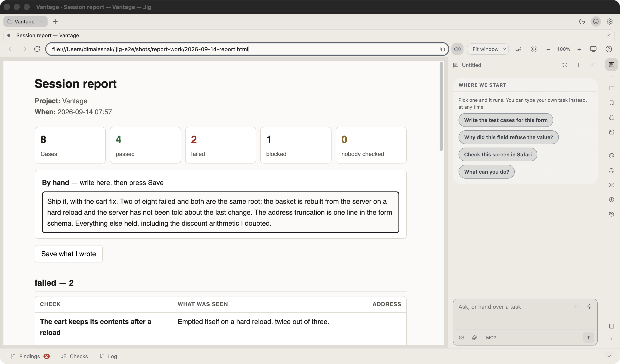Take a screenshot with capture icon
Image resolution: width=620 pixels, height=364 pixels.
click(x=534, y=49)
